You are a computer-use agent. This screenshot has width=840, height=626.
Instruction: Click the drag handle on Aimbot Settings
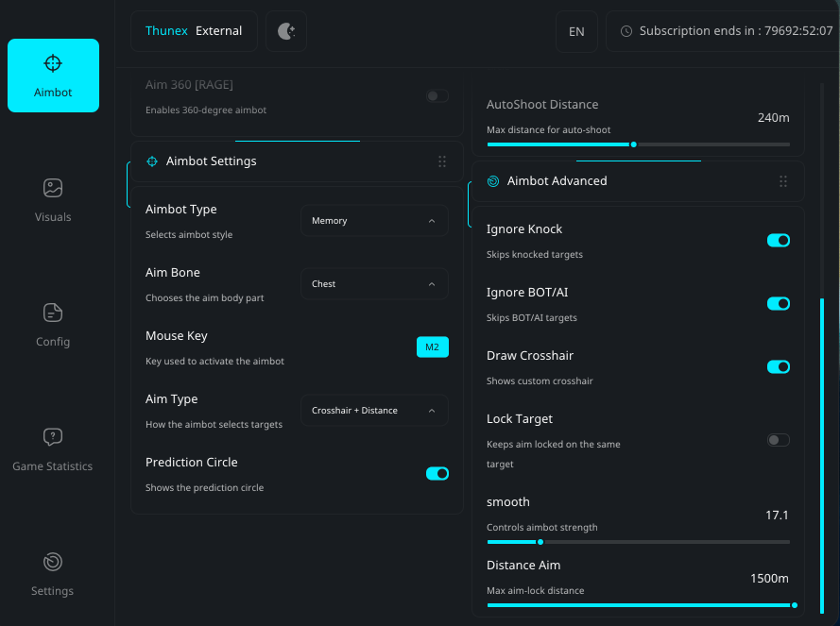coord(442,161)
